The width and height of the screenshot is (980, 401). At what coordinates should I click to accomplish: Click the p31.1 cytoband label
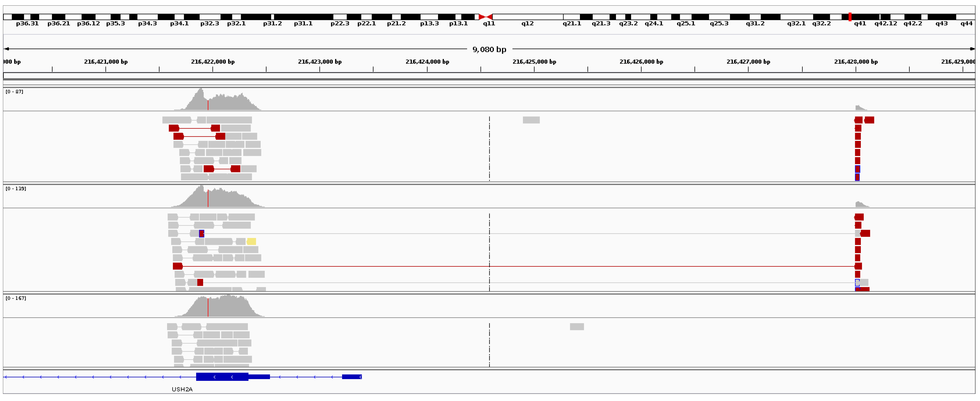coord(303,24)
